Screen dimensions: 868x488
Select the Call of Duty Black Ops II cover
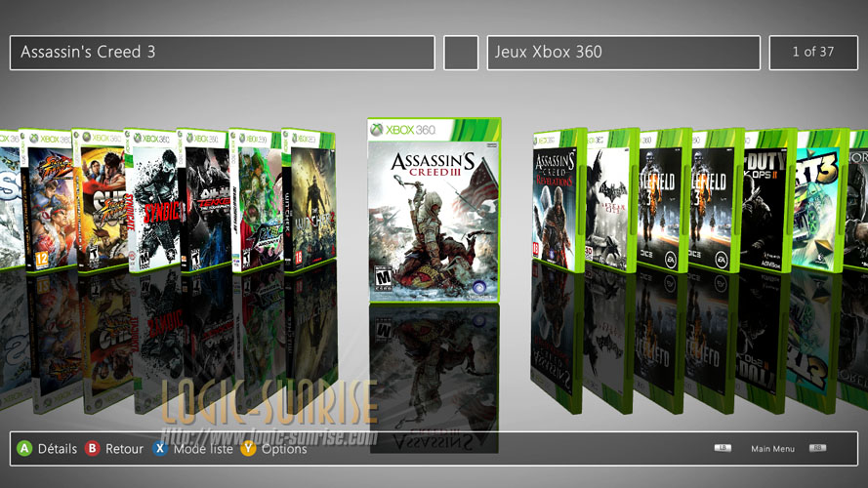click(x=769, y=201)
